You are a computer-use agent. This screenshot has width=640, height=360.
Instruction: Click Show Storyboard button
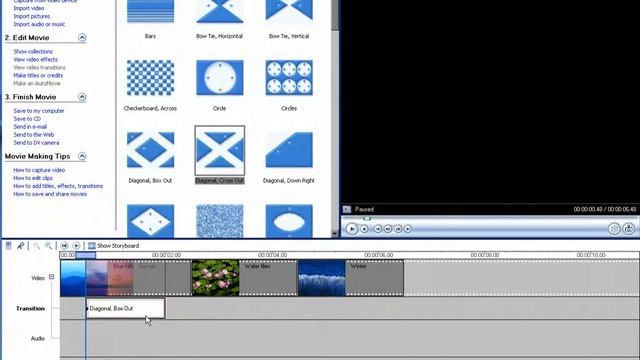[x=113, y=246]
